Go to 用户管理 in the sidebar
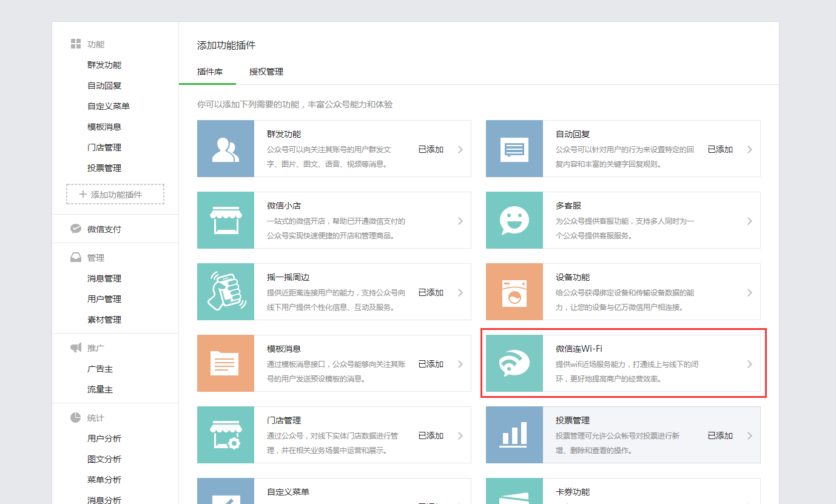This screenshot has height=504, width=836. 104,299
